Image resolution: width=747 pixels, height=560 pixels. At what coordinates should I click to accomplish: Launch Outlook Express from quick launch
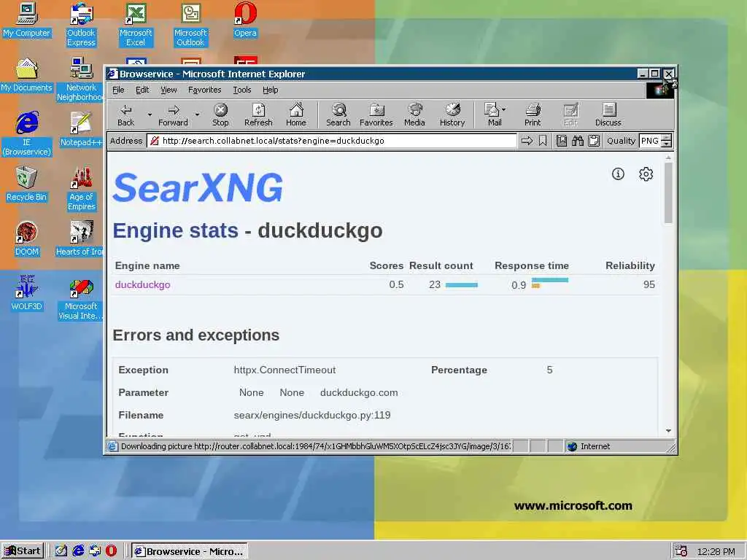pyautogui.click(x=95, y=551)
